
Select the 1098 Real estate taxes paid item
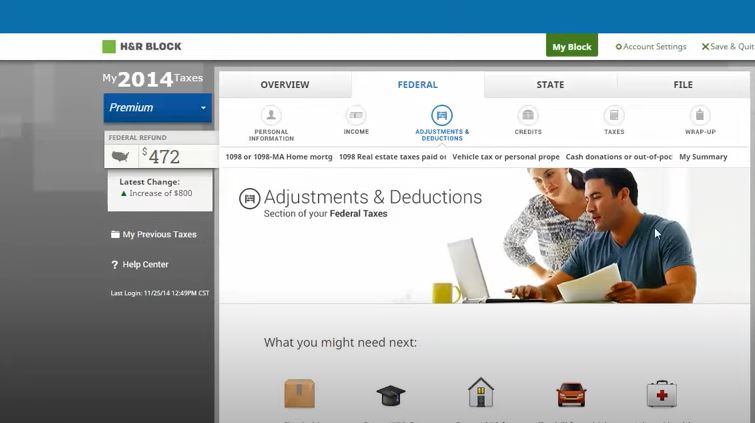pos(392,157)
